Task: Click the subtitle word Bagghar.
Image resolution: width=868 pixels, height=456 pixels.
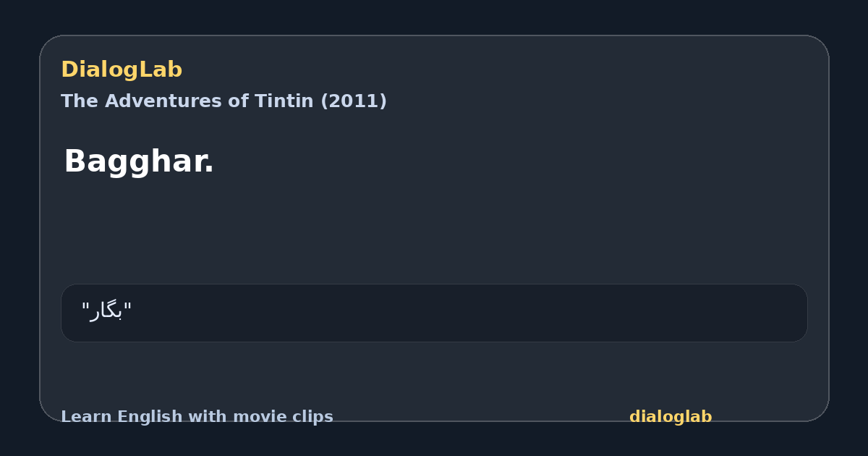Action: pyautogui.click(x=139, y=161)
